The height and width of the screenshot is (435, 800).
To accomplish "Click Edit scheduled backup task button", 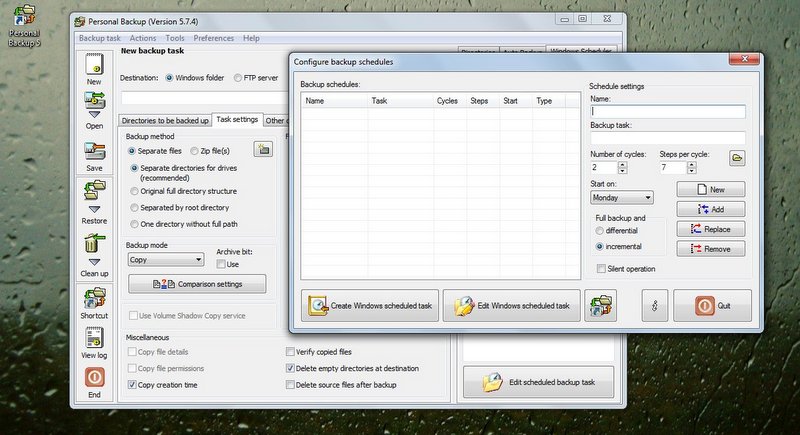I will pos(538,382).
